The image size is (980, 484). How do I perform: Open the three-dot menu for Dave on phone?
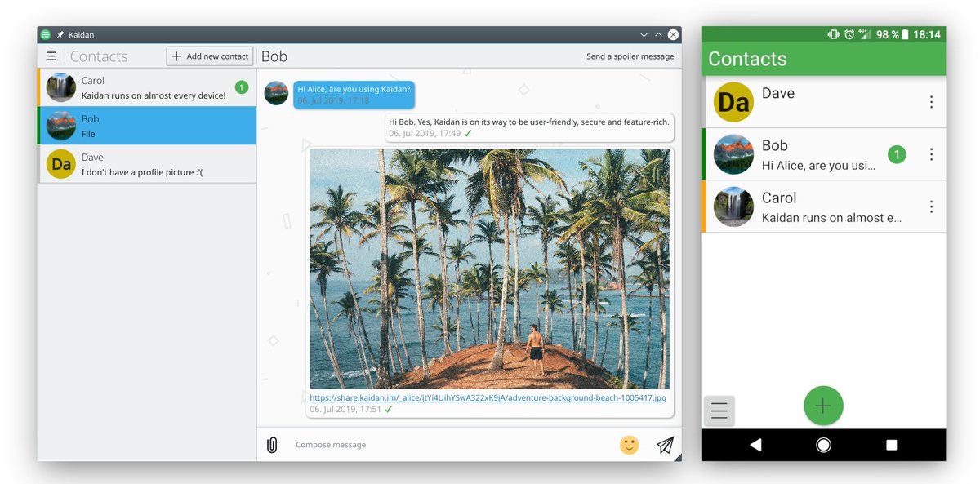tap(931, 102)
